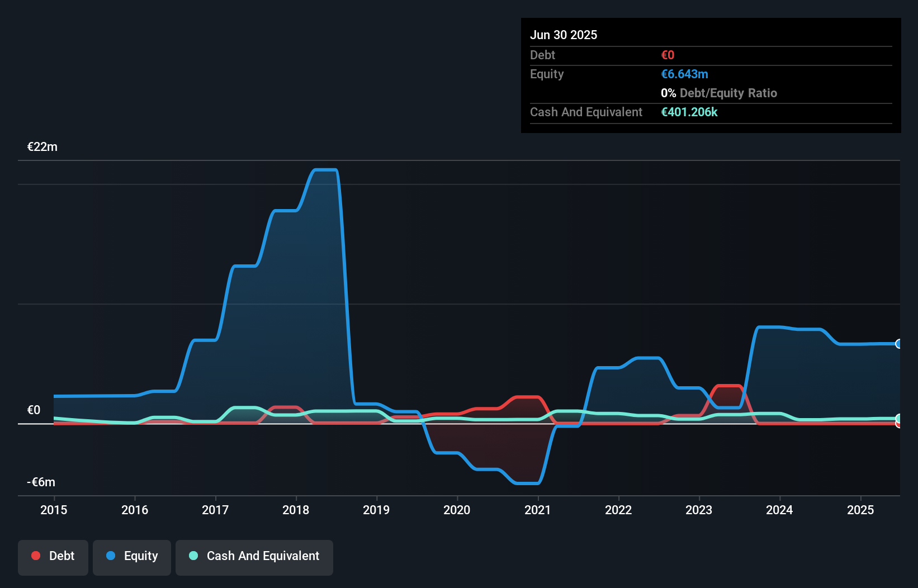The width and height of the screenshot is (918, 588).
Task: Select the blue marker at the Equity line endpoint
Action: 899,344
